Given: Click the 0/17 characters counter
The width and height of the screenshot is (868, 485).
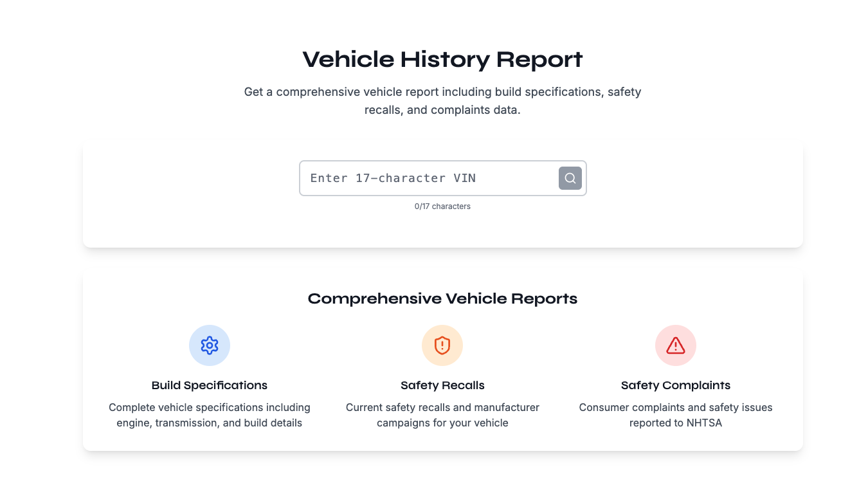Looking at the screenshot, I should pyautogui.click(x=442, y=206).
